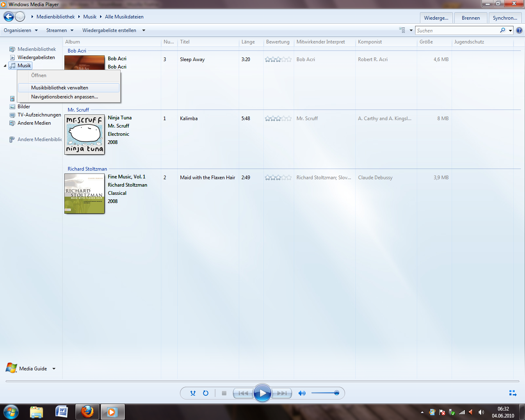The height and width of the screenshot is (420, 525).
Task: Sort by Titel column header
Action: (208, 42)
